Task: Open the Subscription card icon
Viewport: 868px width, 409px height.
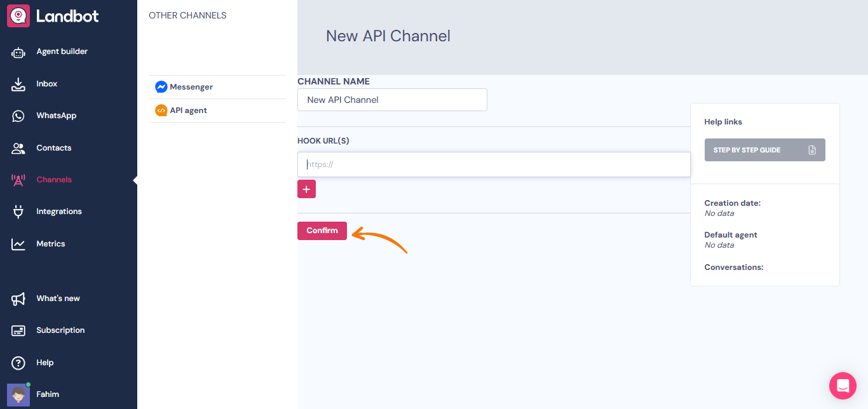Action: pyautogui.click(x=18, y=330)
